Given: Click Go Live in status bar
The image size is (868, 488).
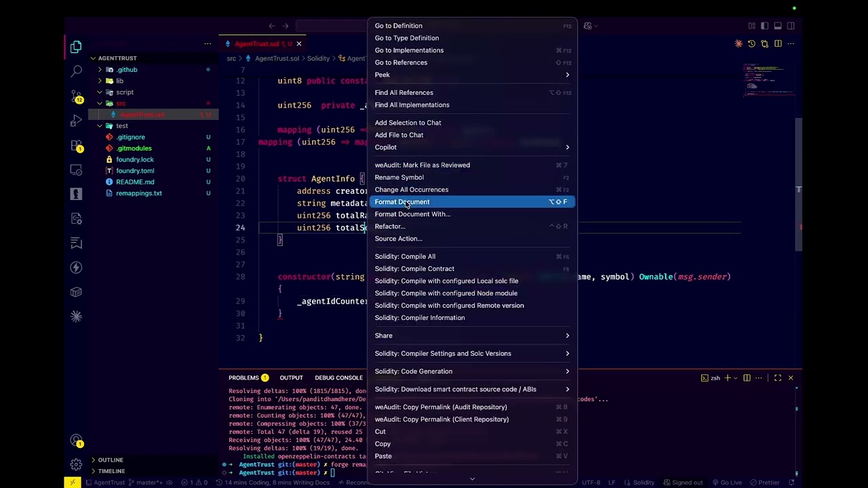Looking at the screenshot, I should point(727,483).
